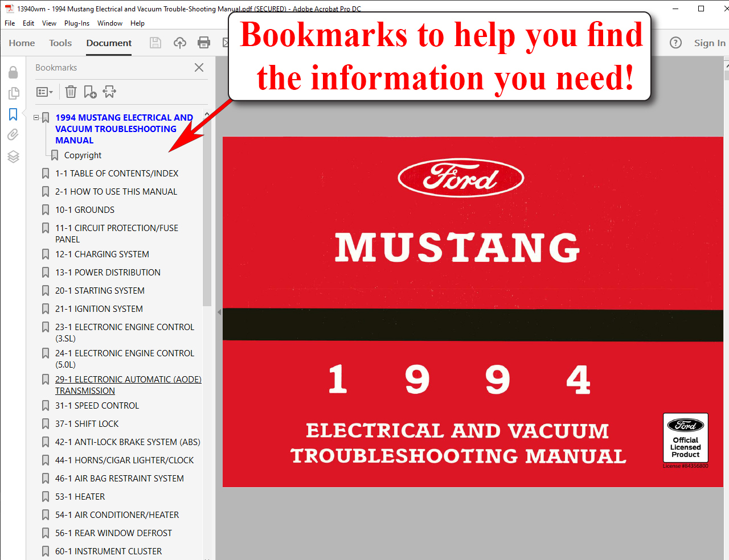Viewport: 729px width, 560px height.
Task: Jump to 56-1 Rear Window Defrost bookmark
Action: 113,533
